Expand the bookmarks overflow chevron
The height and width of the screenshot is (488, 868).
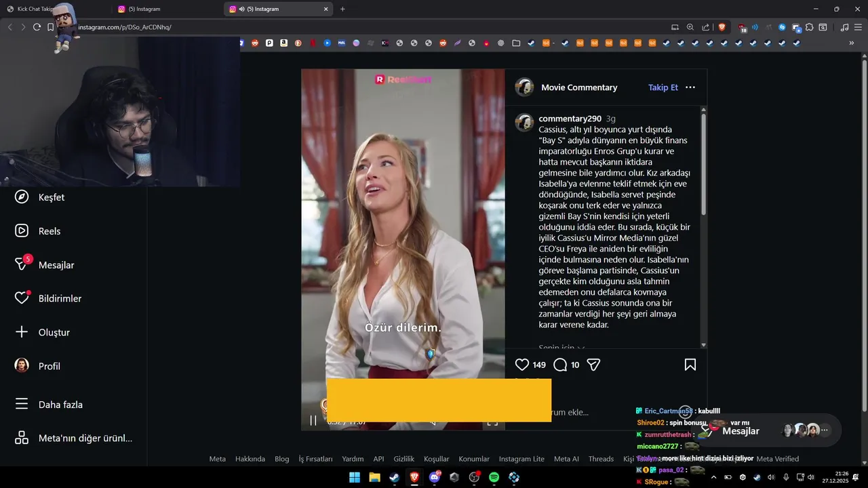pos(852,43)
